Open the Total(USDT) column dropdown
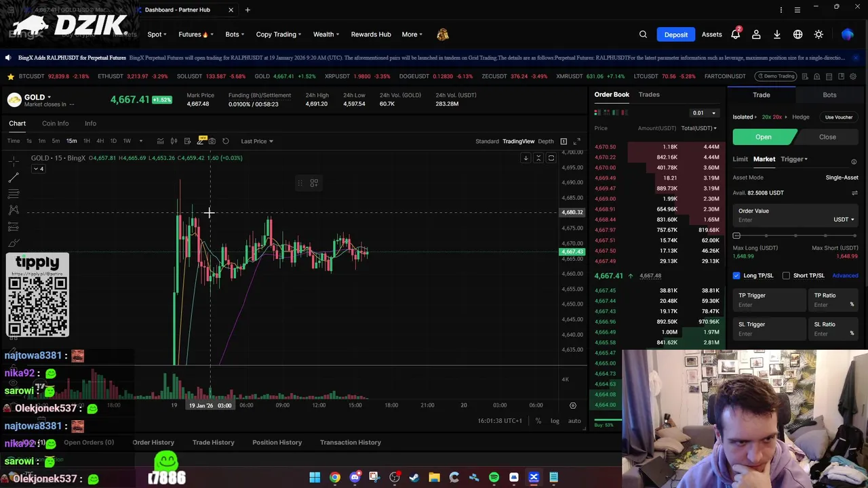Screen dimensions: 868x488 click(x=698, y=128)
